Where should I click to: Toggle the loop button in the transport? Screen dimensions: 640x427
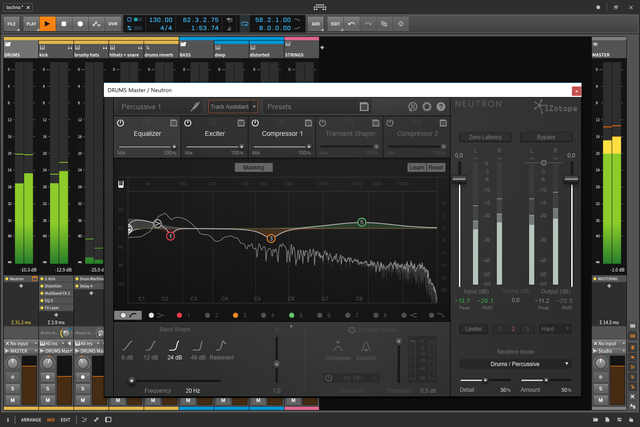244,24
